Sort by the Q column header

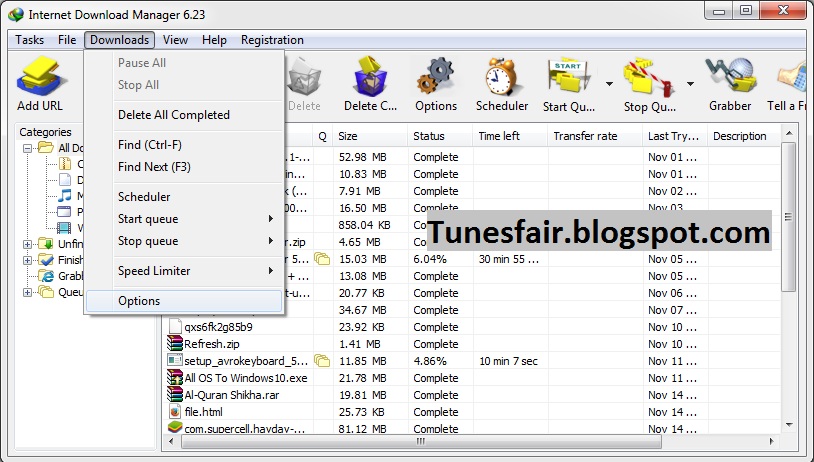322,136
